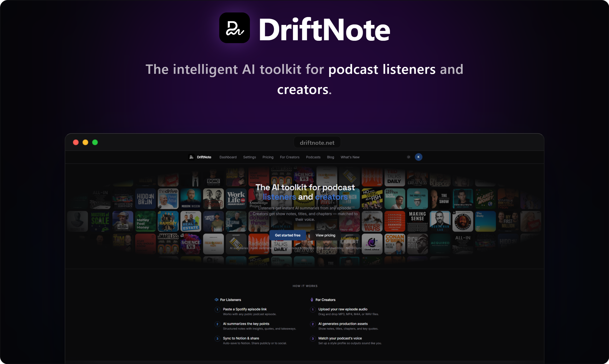Open the K user avatar

pyautogui.click(x=419, y=157)
